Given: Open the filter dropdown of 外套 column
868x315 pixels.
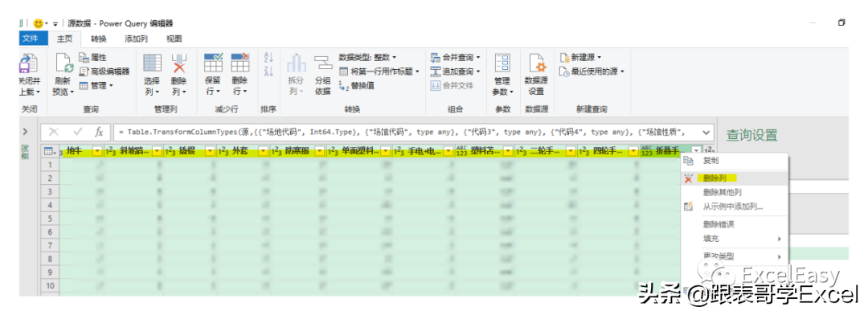Looking at the screenshot, I should coord(263,150).
